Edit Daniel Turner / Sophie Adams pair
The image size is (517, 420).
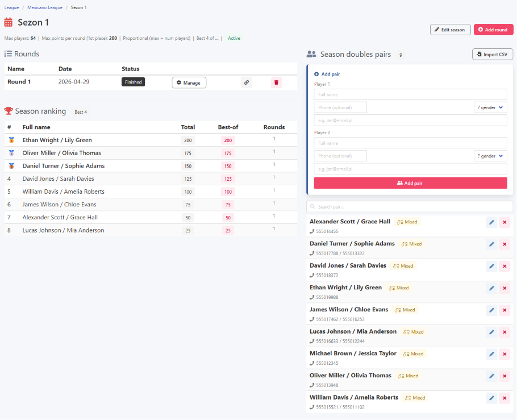pyautogui.click(x=491, y=244)
